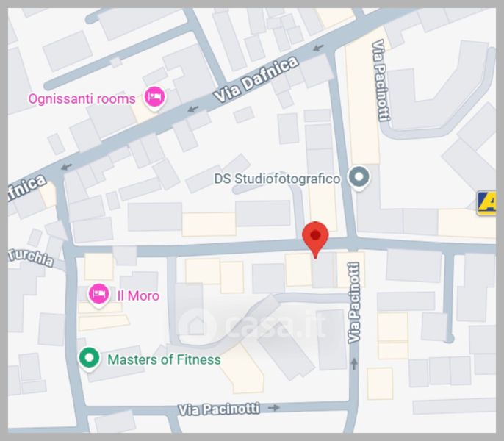504x441 pixels.
Task: Click the red location pin marker
Action: [x=315, y=239]
